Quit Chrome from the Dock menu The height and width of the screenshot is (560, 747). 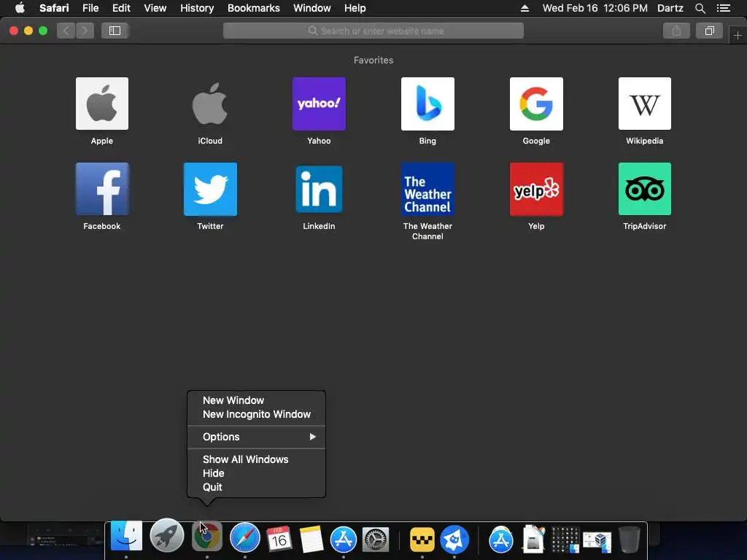point(256,487)
